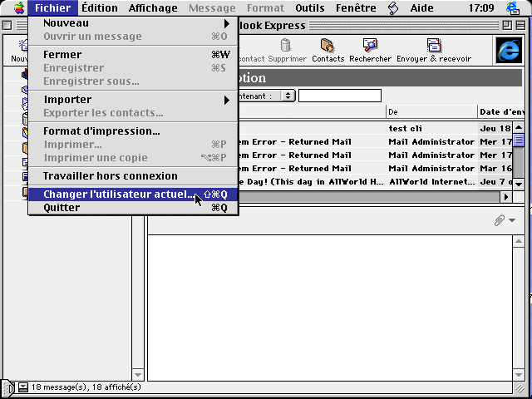Click the status bar message icon

pos(23,387)
